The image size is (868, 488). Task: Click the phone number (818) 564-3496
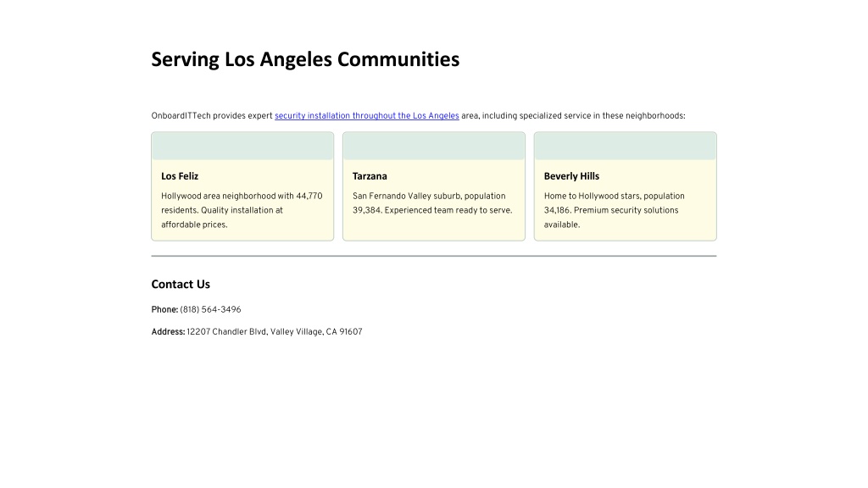click(x=210, y=309)
